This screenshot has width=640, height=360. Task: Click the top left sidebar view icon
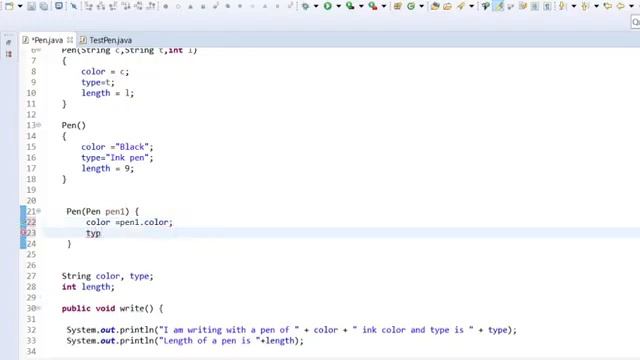click(x=9, y=42)
